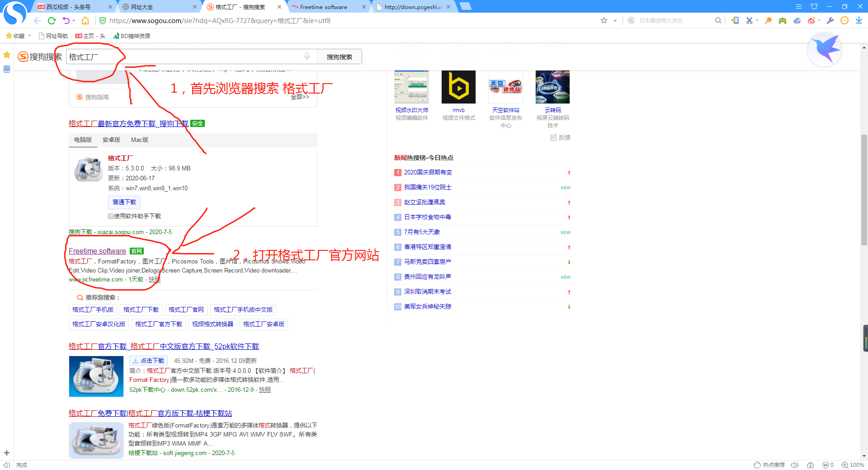Screen dimensions: 868x470
Task: Select the 安卓版 tab in the download card
Action: point(111,140)
